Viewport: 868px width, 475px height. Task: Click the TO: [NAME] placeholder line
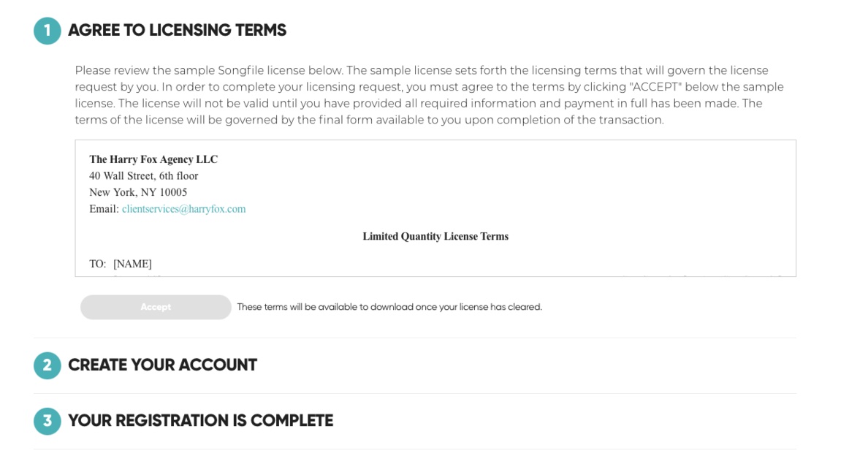(121, 264)
